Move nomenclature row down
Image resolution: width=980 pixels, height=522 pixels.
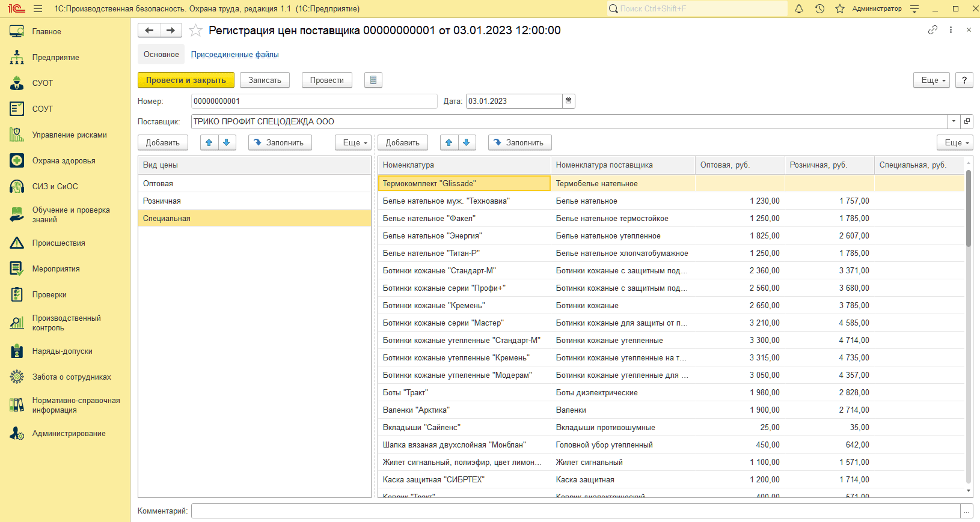point(467,142)
